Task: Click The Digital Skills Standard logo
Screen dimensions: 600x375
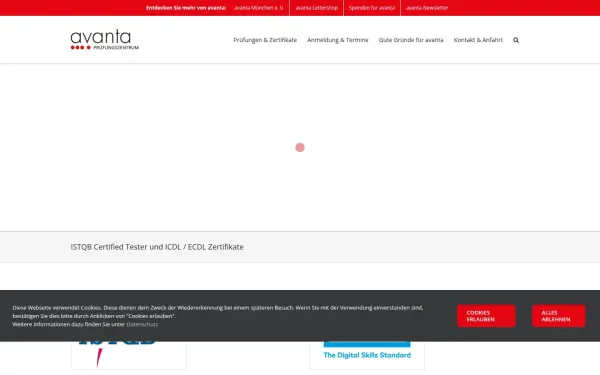Action: tap(367, 355)
